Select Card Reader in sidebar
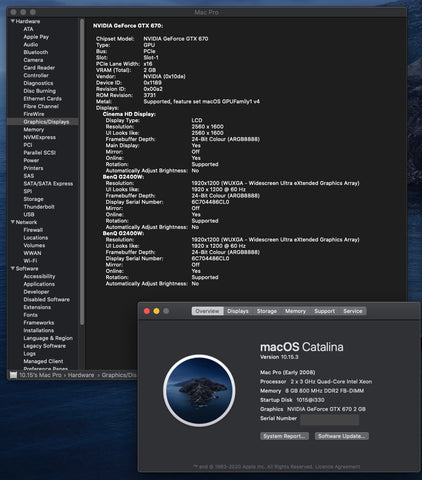Screen dimensions: 422x480 click(x=39, y=68)
